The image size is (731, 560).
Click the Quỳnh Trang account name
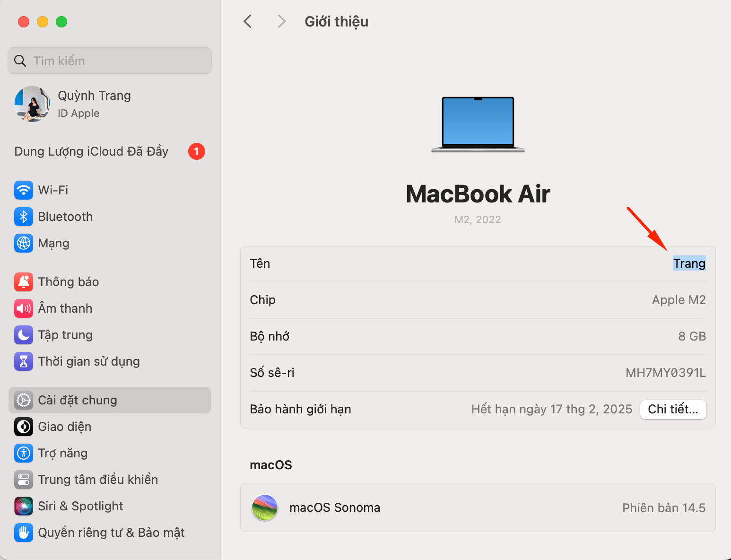[x=94, y=96]
